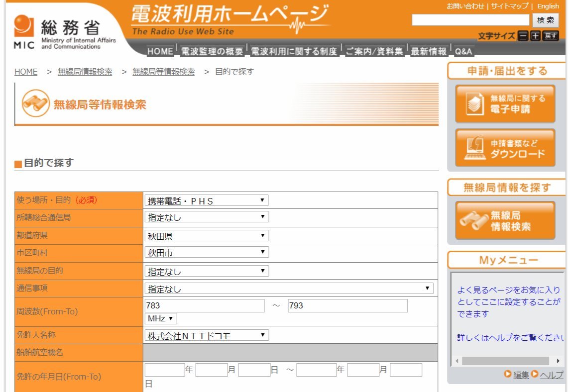Expand the 使う場所・目的 dropdown

point(206,200)
